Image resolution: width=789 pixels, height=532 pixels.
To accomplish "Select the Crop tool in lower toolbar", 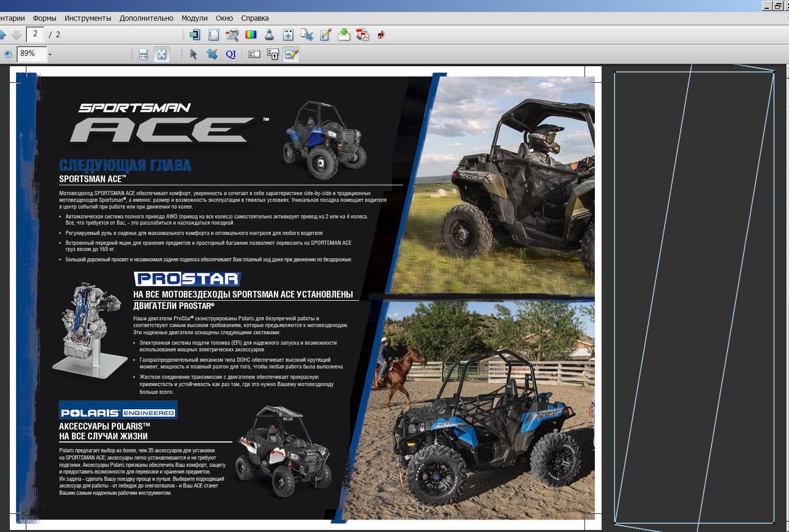I will pos(212,54).
